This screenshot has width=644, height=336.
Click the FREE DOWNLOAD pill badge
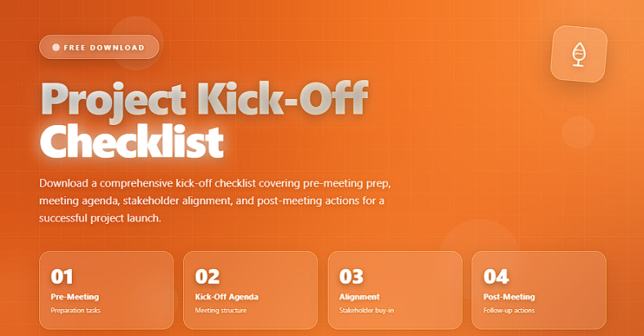[x=99, y=47]
